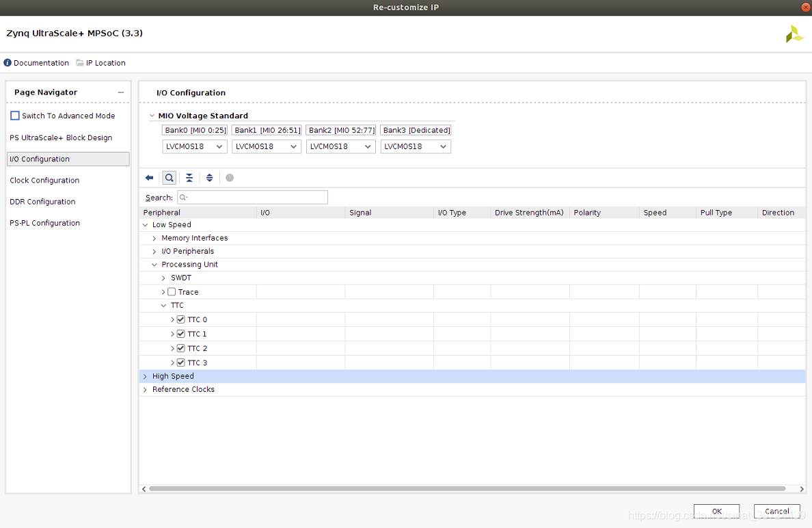Click the Drive Strength(mA) column header
This screenshot has height=528, width=812.
(530, 213)
